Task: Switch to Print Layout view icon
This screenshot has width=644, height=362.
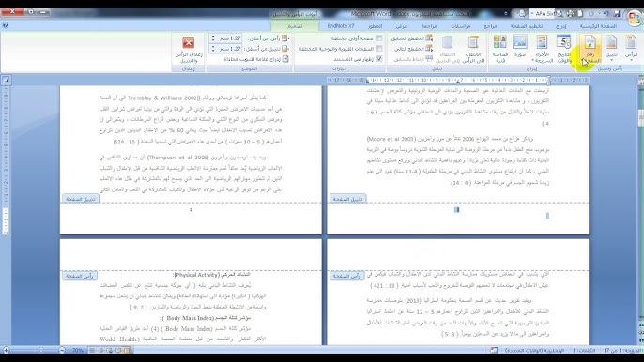Action: (x=127, y=350)
